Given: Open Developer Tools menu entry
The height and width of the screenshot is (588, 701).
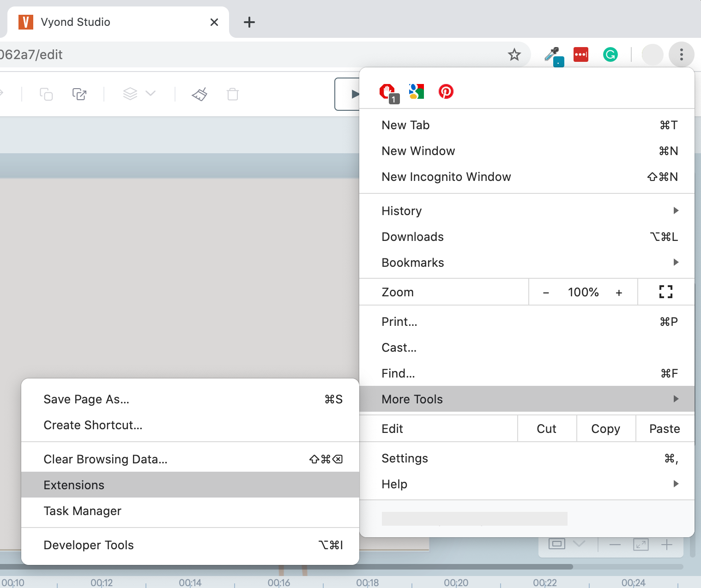Looking at the screenshot, I should tap(89, 545).
